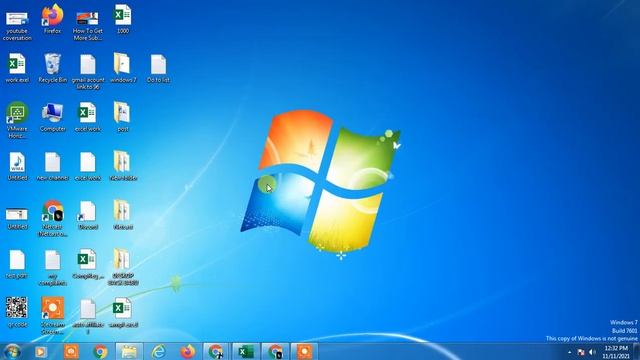Screen dimensions: 640x360
Task: Select the 'work exel' spreadsheet icon
Action: pos(17,68)
